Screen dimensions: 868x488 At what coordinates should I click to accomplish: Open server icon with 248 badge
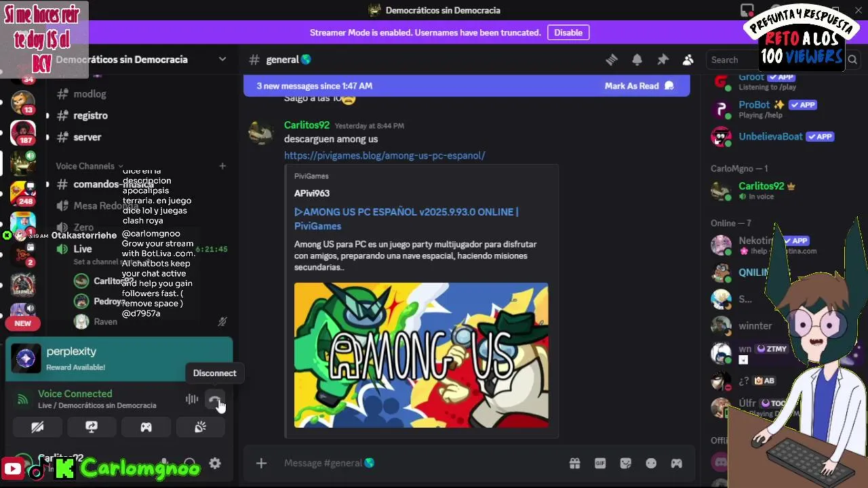coord(23,193)
